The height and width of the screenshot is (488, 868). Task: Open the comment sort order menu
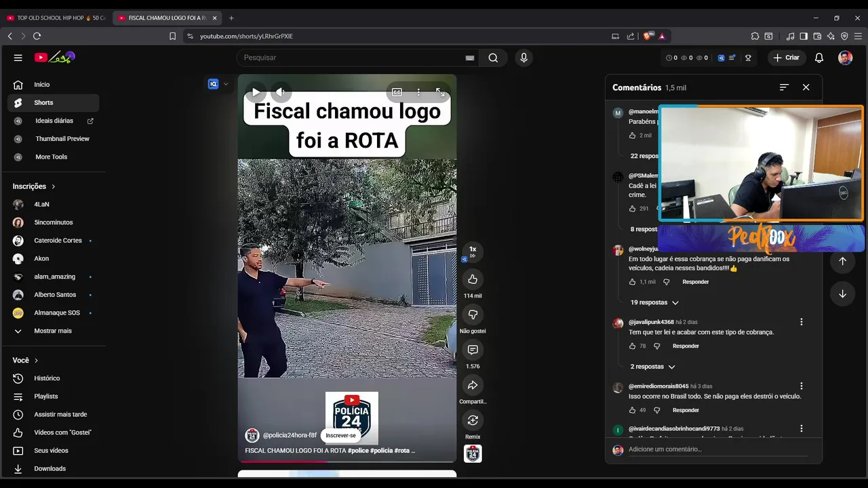[x=784, y=87]
